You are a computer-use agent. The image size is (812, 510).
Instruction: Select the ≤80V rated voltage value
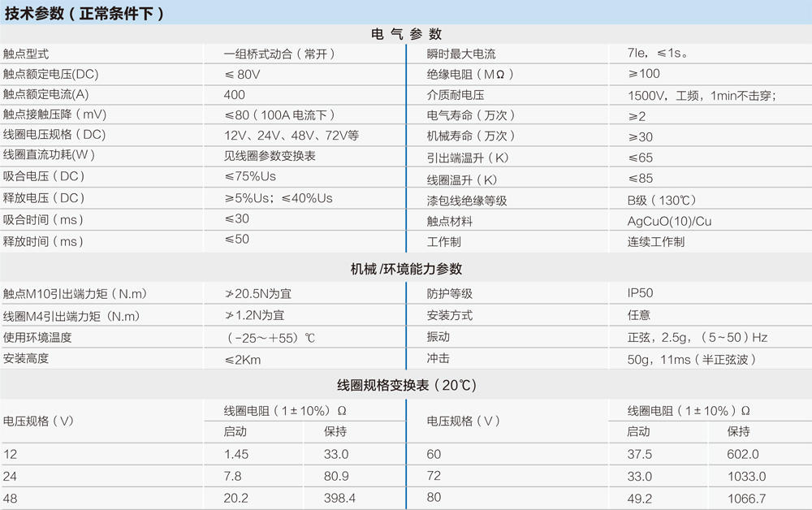(238, 73)
